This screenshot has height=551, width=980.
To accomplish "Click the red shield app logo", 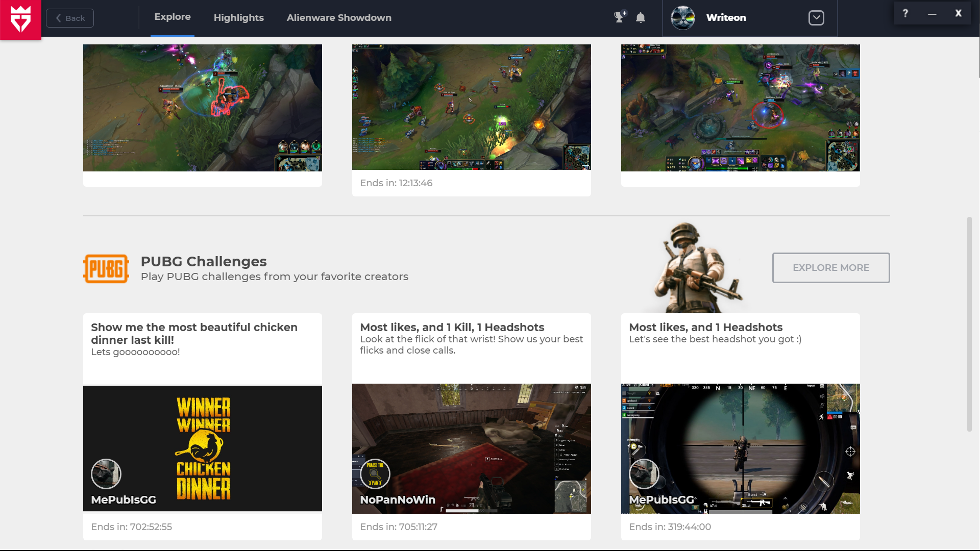I will 20,19.
